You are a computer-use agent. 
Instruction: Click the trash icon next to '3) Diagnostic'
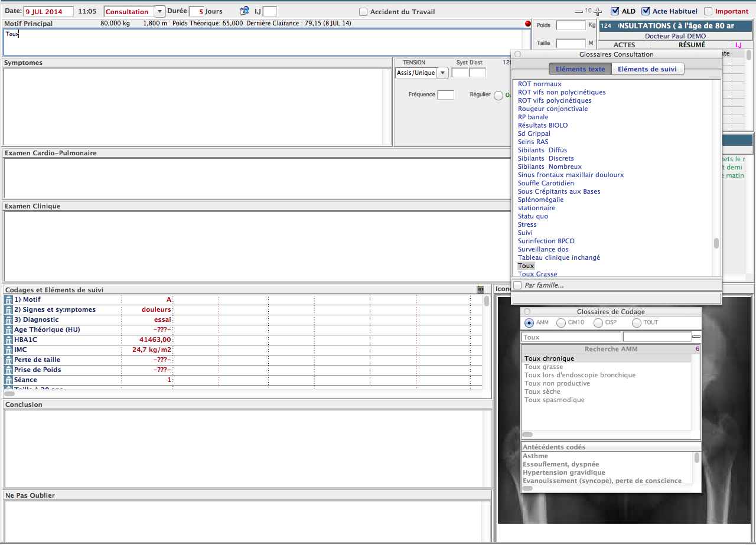(x=8, y=320)
